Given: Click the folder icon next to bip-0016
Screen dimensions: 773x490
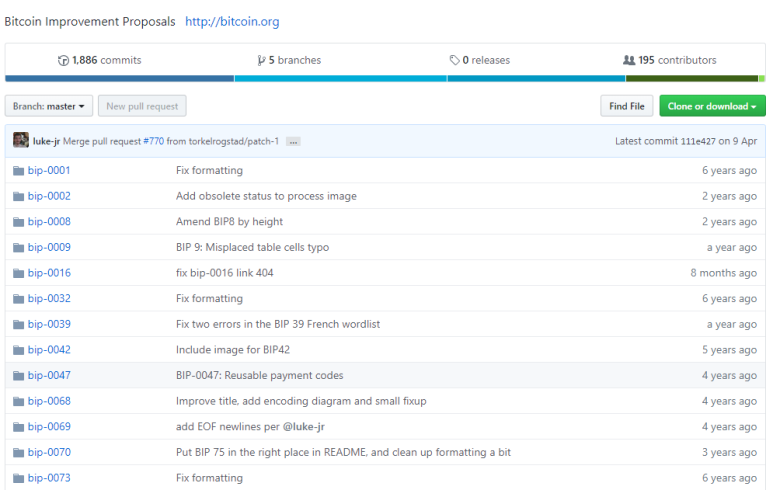Looking at the screenshot, I should (x=19, y=273).
